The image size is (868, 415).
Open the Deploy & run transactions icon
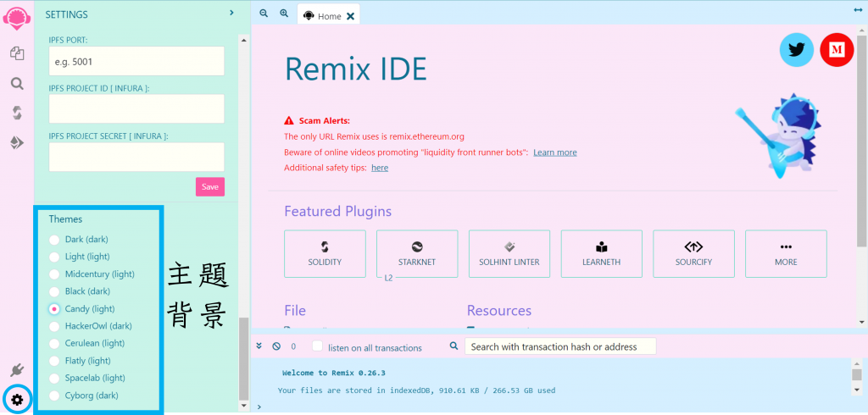(17, 143)
